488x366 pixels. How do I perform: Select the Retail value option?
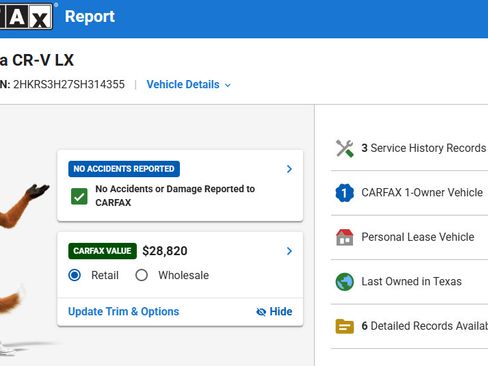(74, 275)
